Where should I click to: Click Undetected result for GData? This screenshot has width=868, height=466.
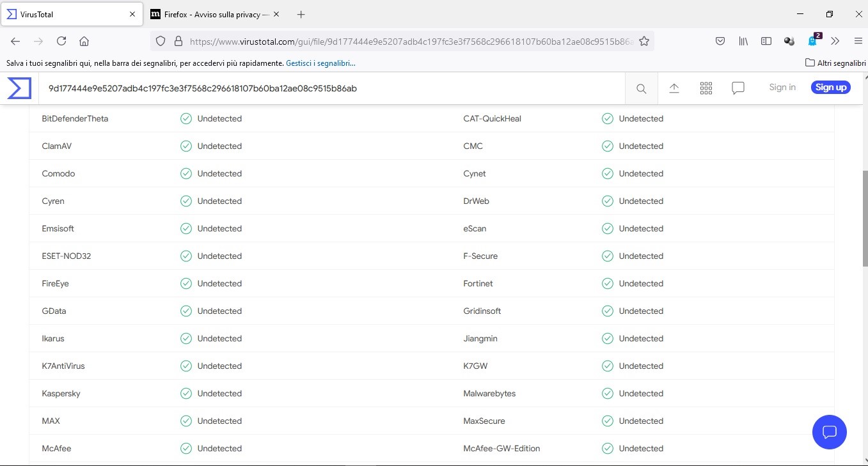pos(219,311)
